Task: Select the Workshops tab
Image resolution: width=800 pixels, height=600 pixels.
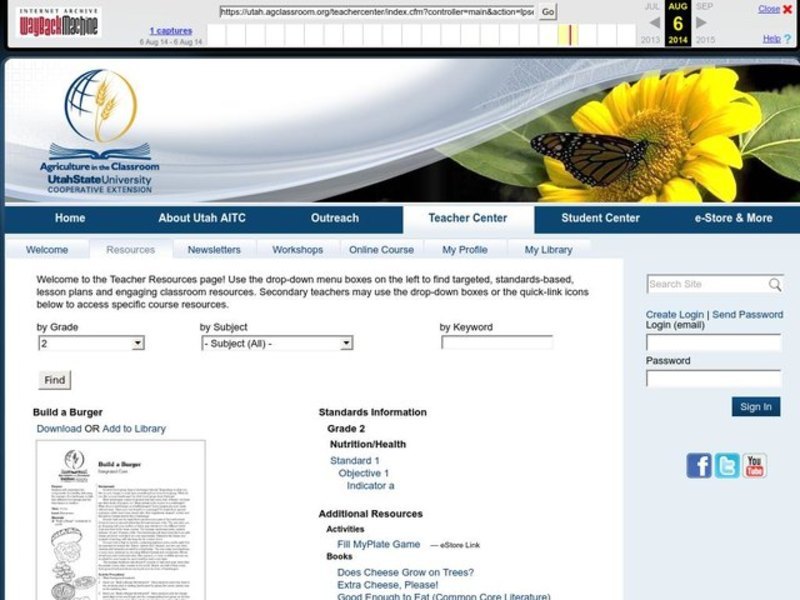Action: pyautogui.click(x=297, y=249)
